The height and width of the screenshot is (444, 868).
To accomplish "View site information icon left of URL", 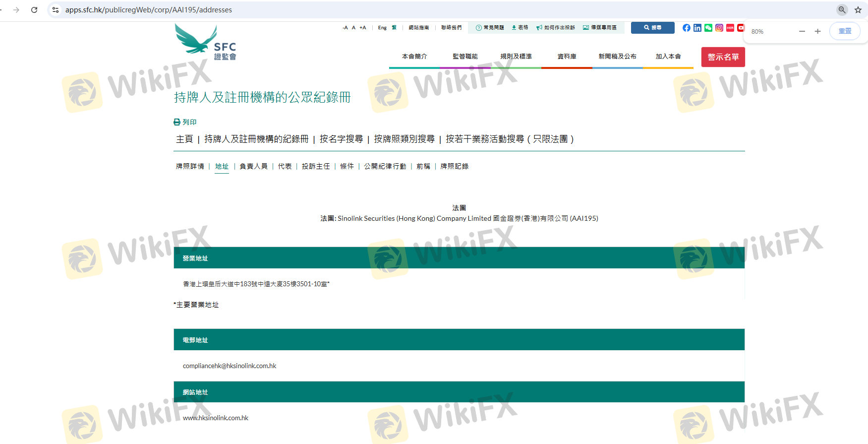I will click(56, 10).
